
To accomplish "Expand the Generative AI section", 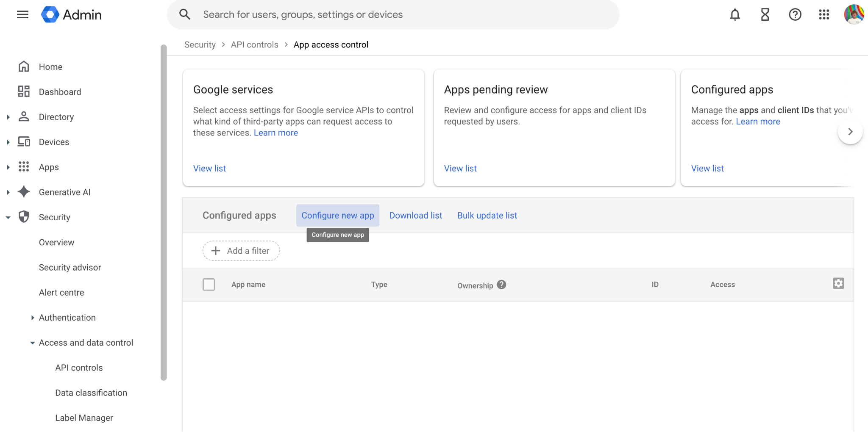I will pyautogui.click(x=8, y=192).
